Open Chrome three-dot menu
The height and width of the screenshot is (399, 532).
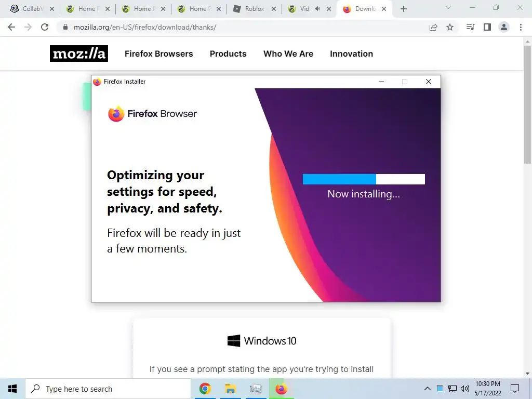click(521, 27)
